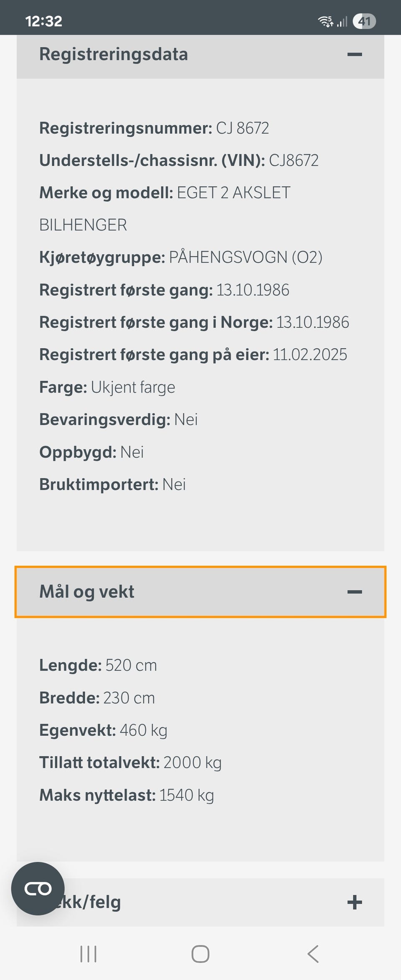
Task: Tap the clock showing 12:32
Action: click(43, 21)
